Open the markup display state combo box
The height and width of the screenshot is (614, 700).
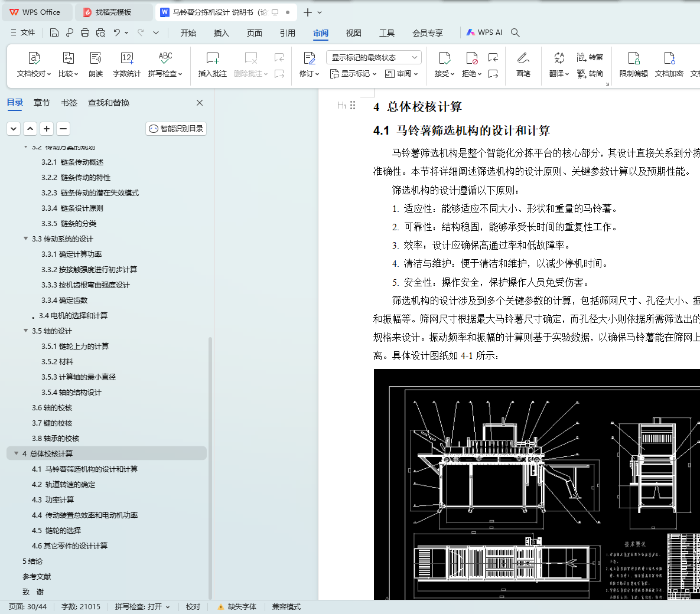click(374, 58)
